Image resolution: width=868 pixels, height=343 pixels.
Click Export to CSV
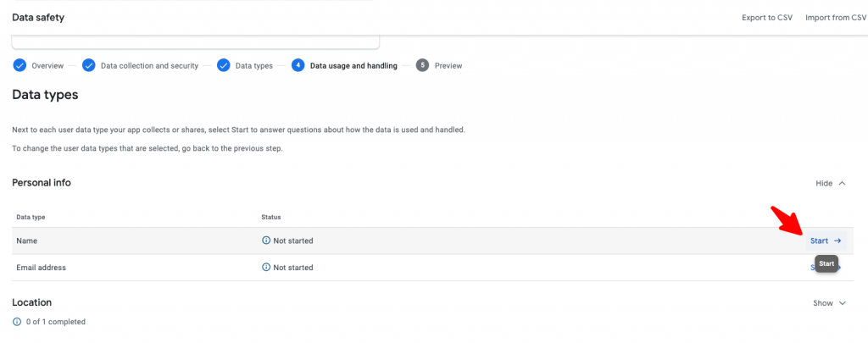[x=767, y=18]
